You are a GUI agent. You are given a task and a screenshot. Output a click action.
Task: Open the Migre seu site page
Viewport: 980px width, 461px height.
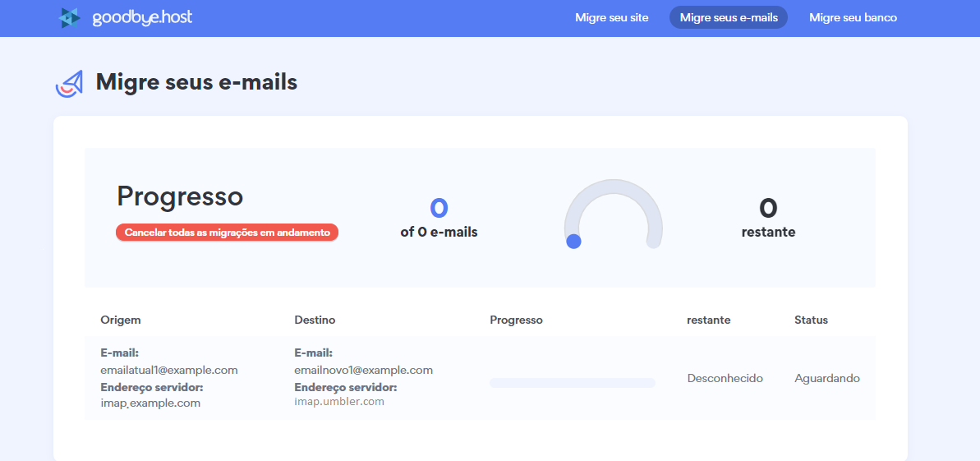611,17
